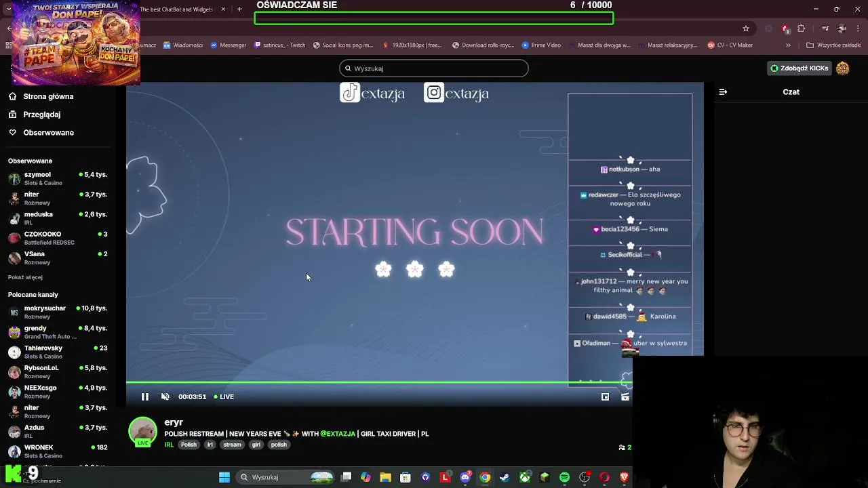Open a new browser tab with plus
The width and height of the screenshot is (868, 488).
pyautogui.click(x=239, y=9)
